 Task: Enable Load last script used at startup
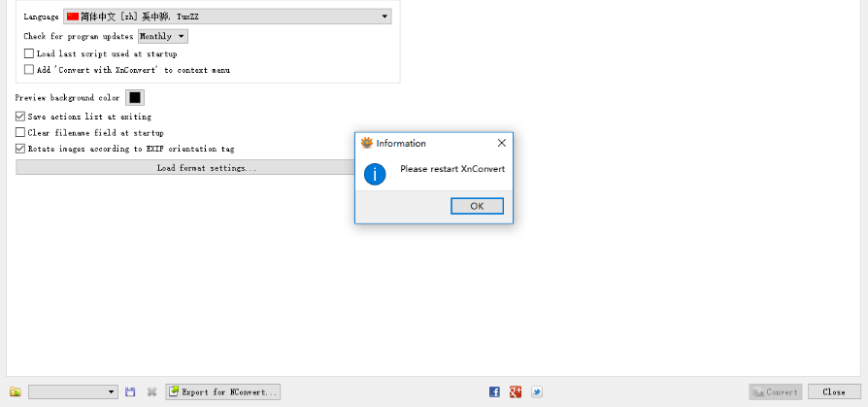(29, 53)
